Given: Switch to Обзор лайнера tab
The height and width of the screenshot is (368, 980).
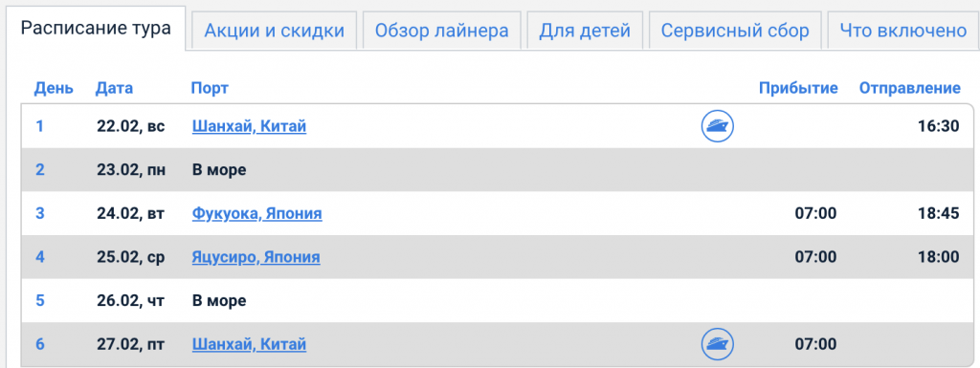Looking at the screenshot, I should 441,30.
